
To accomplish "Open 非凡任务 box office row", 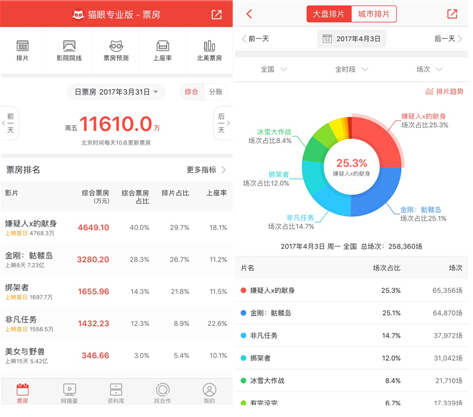I will pos(116,324).
